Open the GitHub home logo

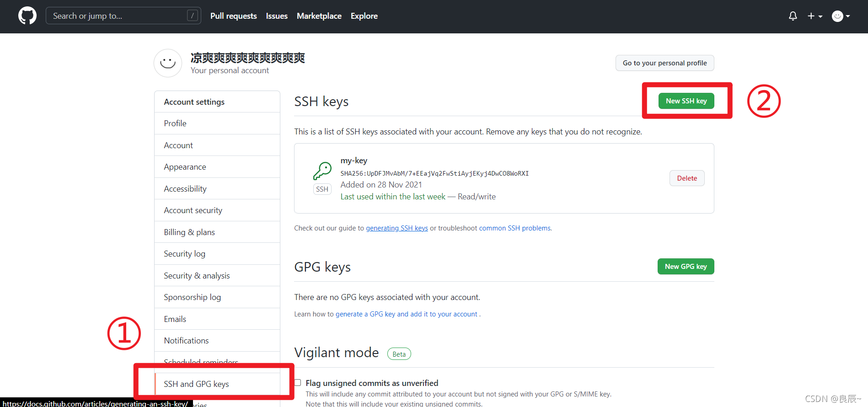tap(27, 16)
